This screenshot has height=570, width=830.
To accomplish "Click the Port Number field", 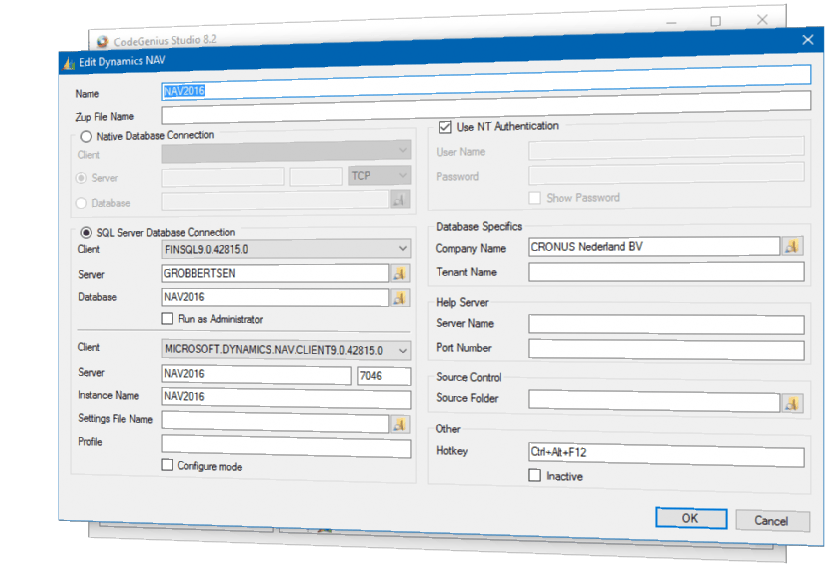I will tap(666, 349).
